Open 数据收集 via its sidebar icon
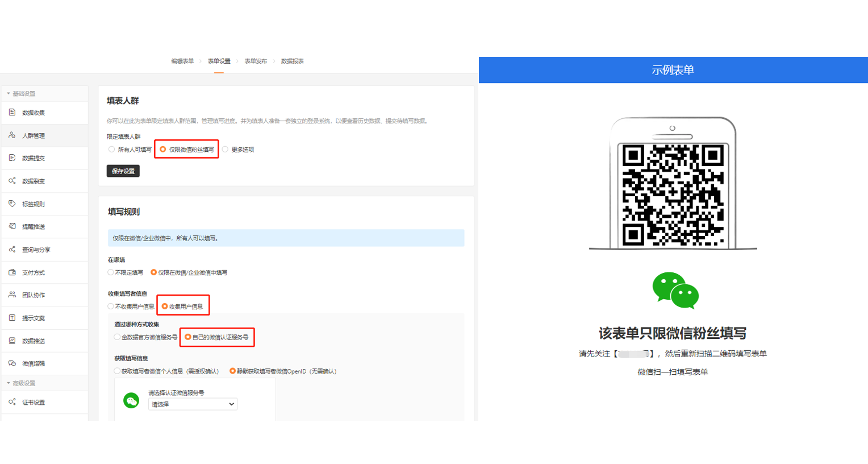The image size is (868, 464). (12, 113)
